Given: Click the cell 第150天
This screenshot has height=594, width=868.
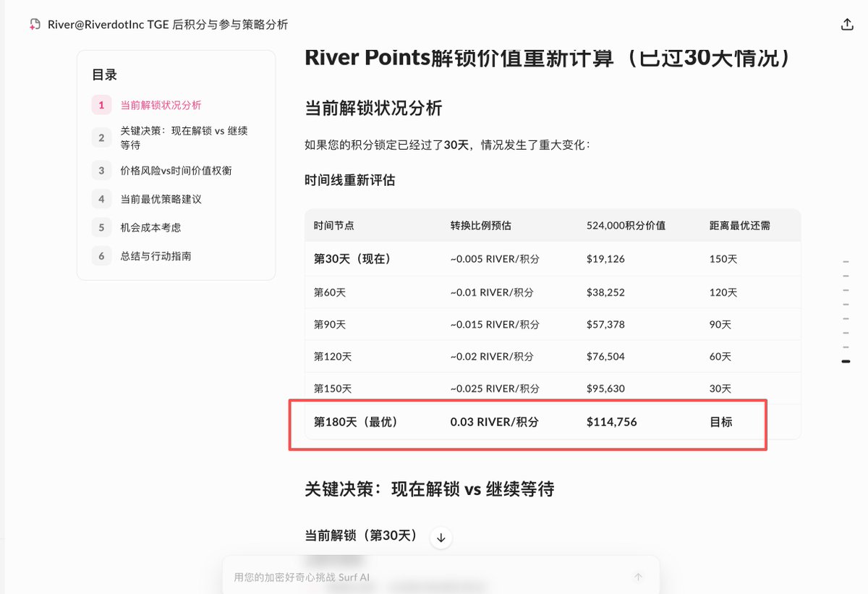Looking at the screenshot, I should 333,389.
